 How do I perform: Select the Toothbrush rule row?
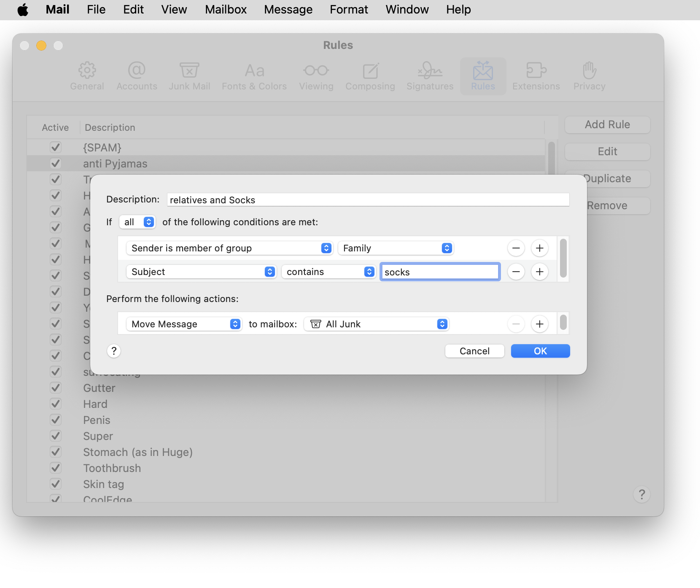tap(286, 468)
